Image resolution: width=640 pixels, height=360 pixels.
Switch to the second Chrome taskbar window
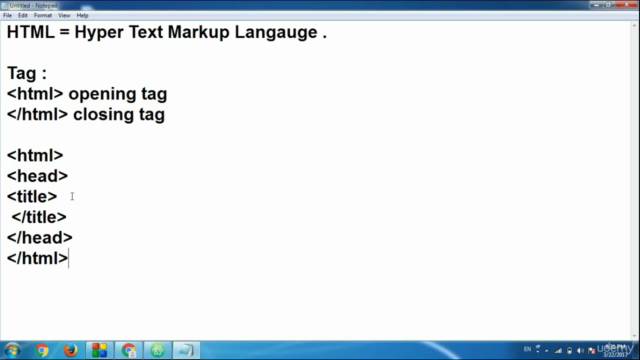pos(129,350)
